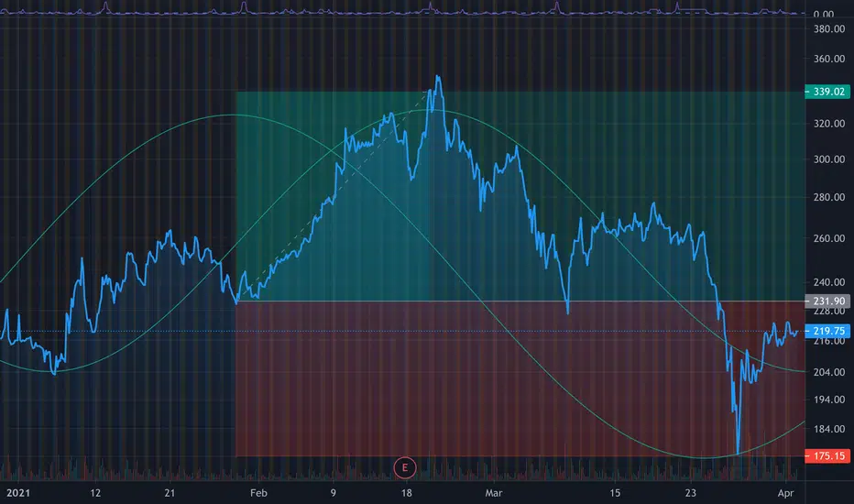Image resolution: width=854 pixels, height=504 pixels.
Task: Click the 204.00 price axis label
Action: 829,372
